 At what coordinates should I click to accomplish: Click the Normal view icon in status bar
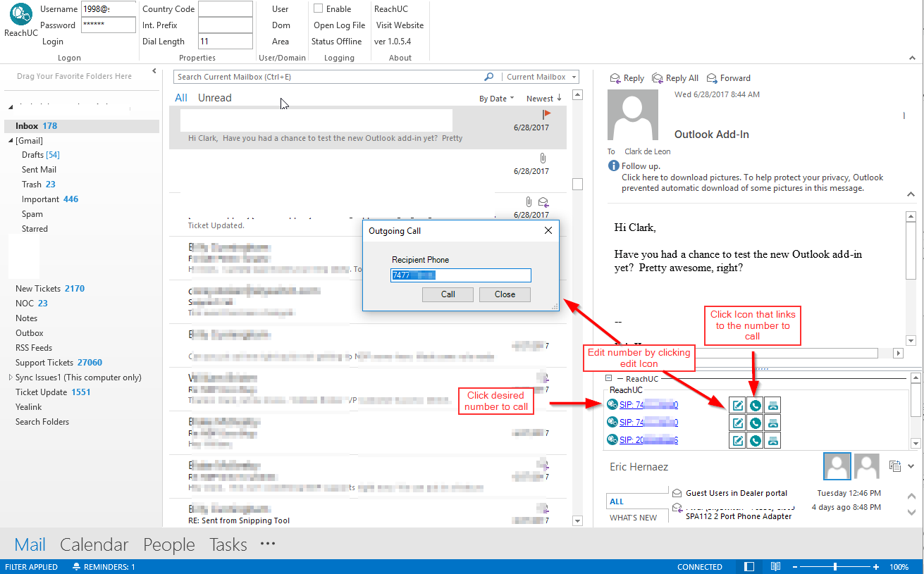point(750,567)
